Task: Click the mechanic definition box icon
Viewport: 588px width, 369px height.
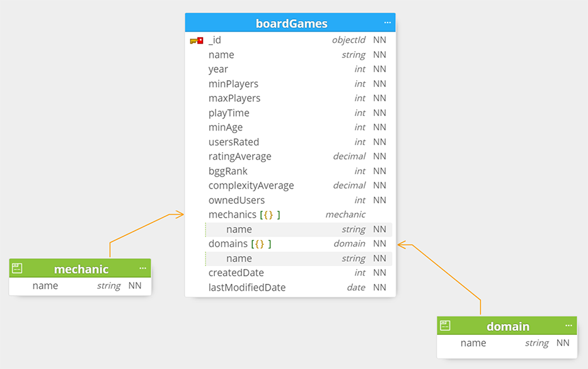Action: (17, 268)
